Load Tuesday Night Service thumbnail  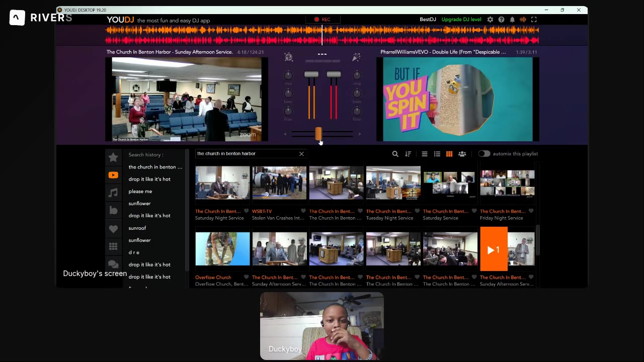click(393, 183)
